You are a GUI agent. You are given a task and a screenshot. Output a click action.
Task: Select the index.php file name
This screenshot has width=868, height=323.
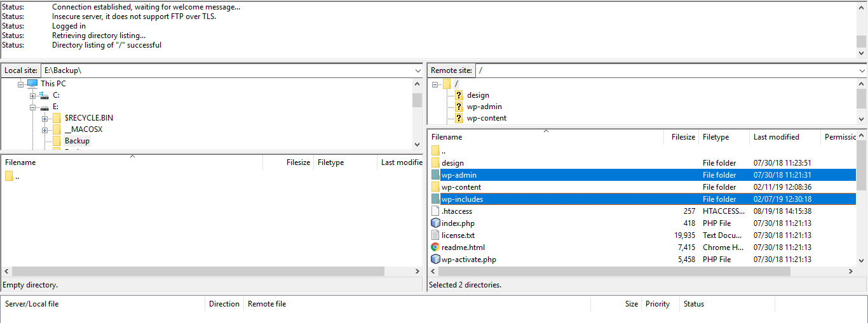pyautogui.click(x=458, y=223)
